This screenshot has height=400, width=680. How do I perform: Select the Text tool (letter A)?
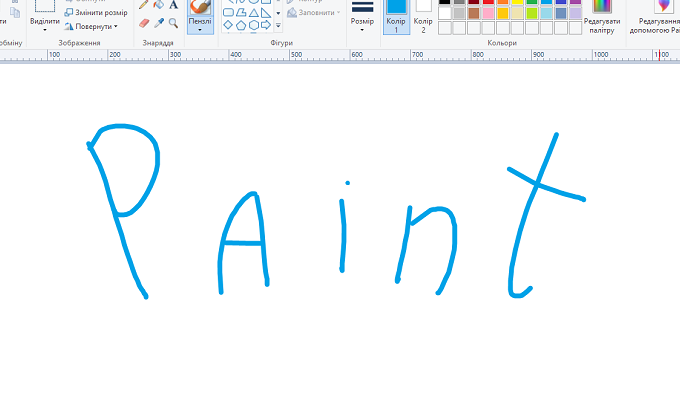(x=173, y=5)
